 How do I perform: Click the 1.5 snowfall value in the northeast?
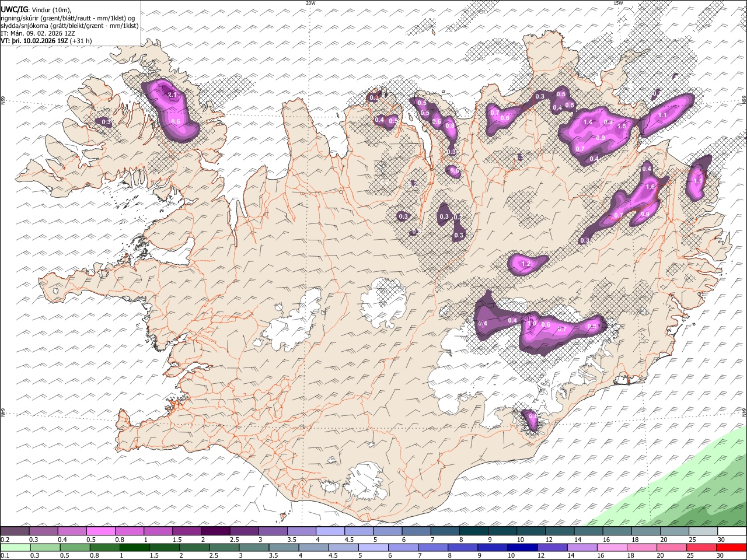(622, 126)
